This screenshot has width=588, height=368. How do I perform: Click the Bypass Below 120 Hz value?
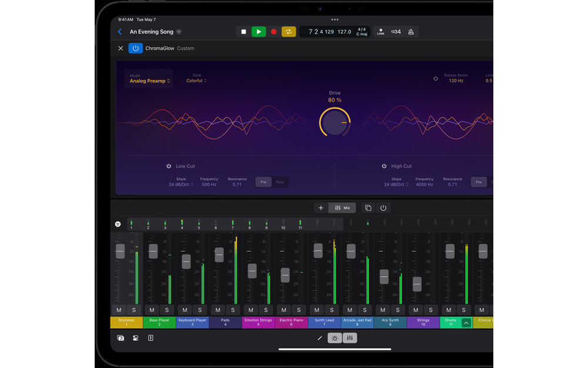pyautogui.click(x=456, y=81)
